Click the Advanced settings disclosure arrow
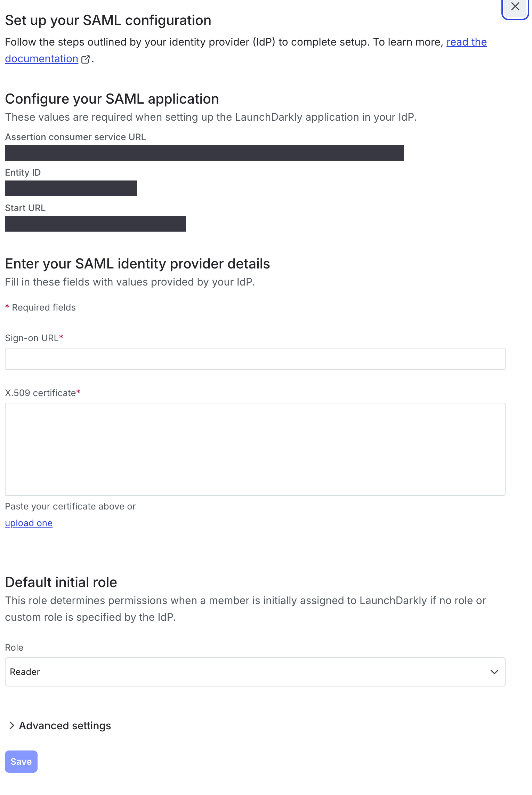532x795 pixels. 11,725
